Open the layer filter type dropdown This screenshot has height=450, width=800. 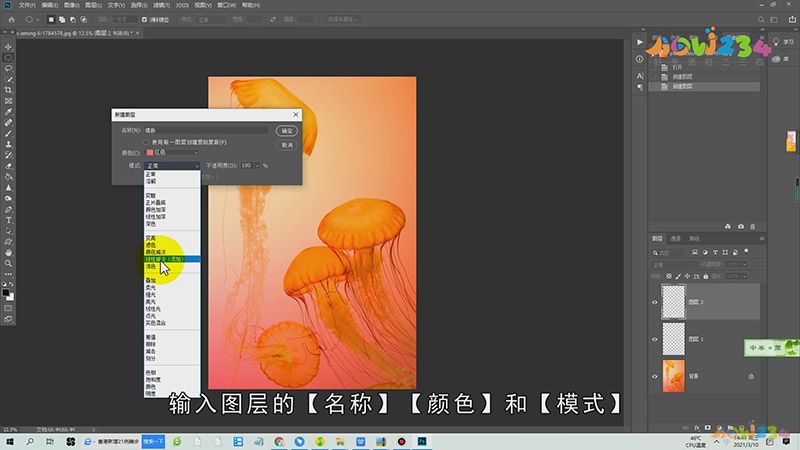(671, 253)
